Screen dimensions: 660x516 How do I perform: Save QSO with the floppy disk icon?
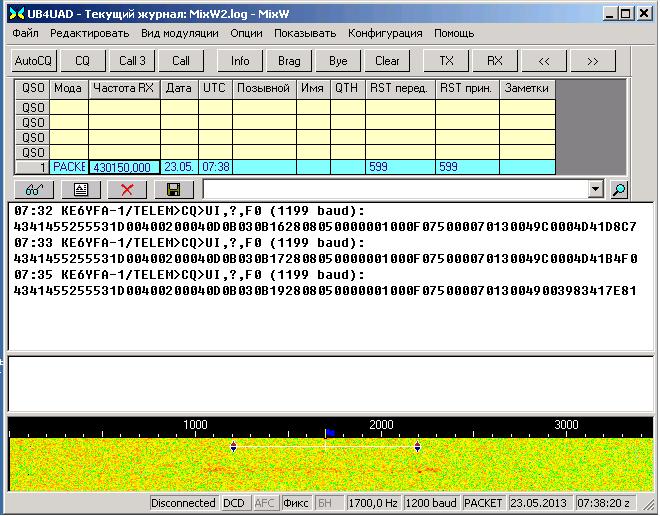(x=174, y=189)
